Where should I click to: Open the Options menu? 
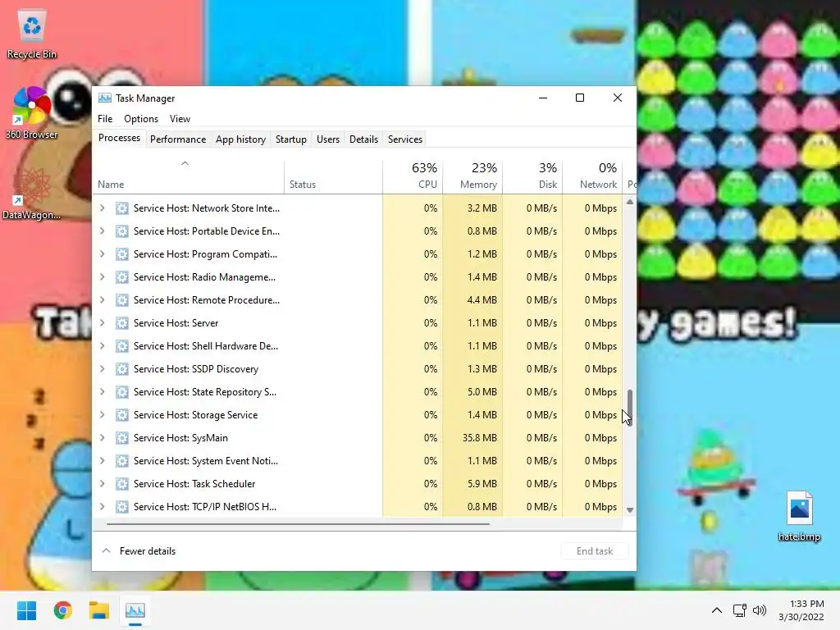tap(141, 119)
